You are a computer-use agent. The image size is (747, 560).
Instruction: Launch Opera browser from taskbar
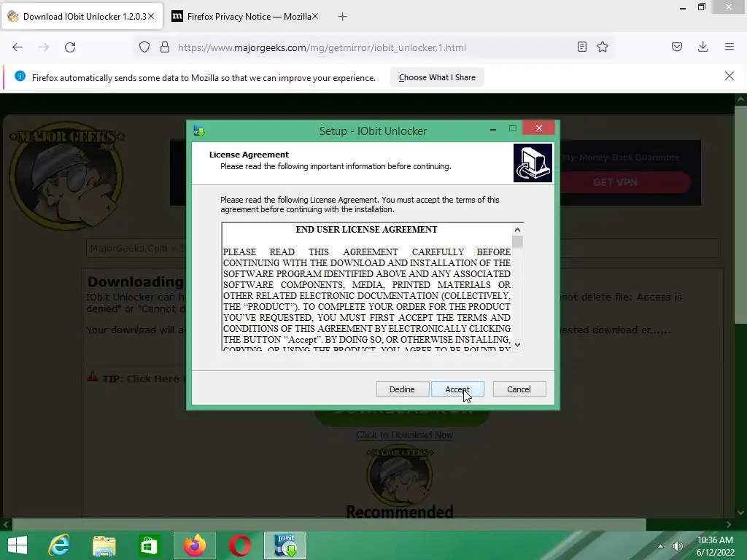[x=240, y=545]
